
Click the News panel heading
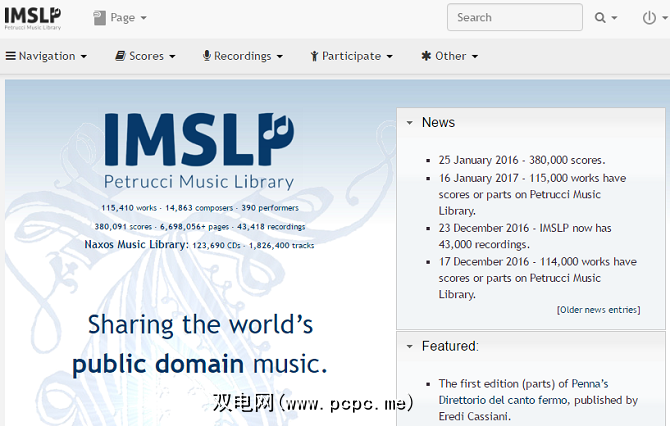point(438,123)
